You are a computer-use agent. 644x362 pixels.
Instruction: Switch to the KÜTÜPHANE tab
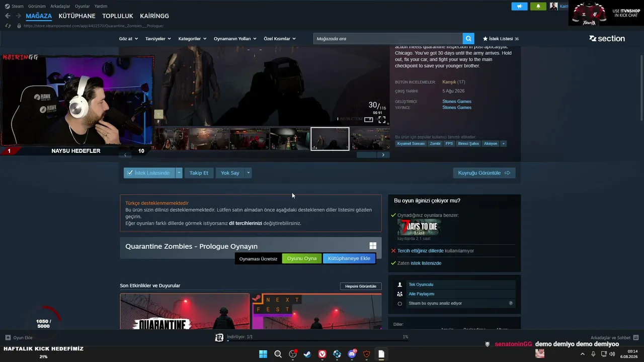[x=77, y=16]
